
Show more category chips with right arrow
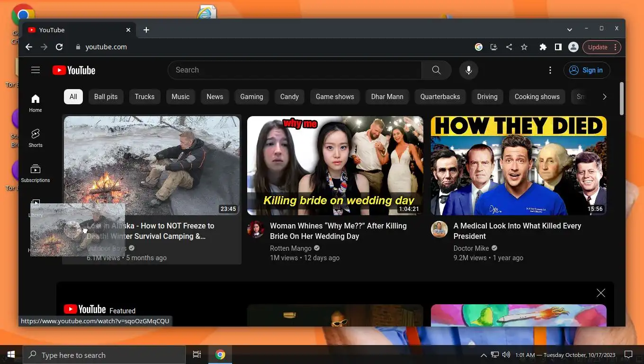click(x=604, y=97)
